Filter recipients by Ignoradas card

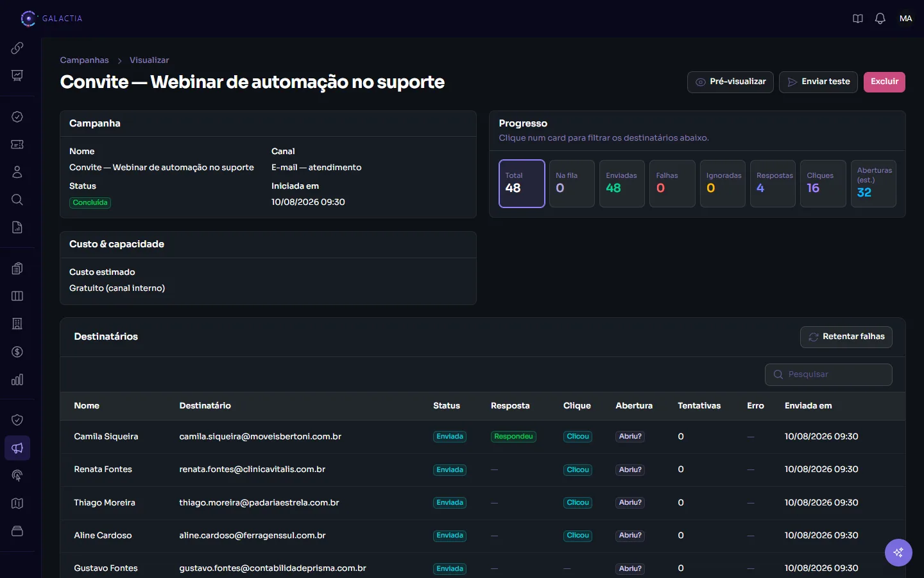click(x=723, y=184)
